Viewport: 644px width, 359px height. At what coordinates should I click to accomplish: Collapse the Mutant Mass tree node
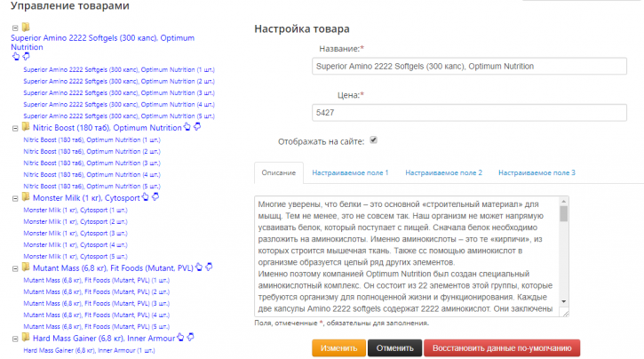pos(15,269)
